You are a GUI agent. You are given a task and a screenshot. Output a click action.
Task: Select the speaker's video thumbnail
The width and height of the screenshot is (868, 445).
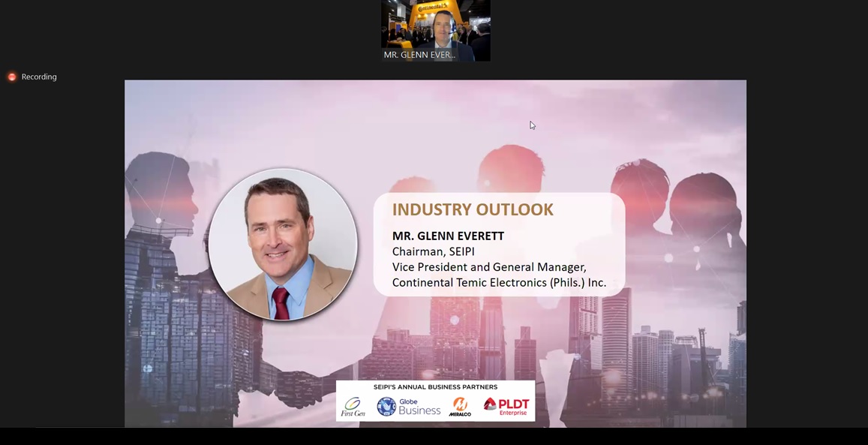(435, 29)
